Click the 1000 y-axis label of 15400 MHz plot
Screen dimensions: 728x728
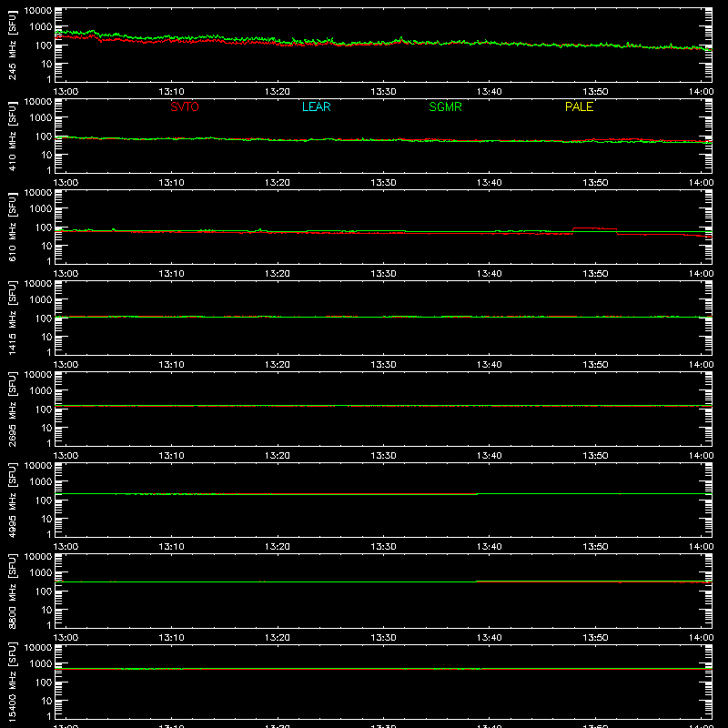point(41,664)
